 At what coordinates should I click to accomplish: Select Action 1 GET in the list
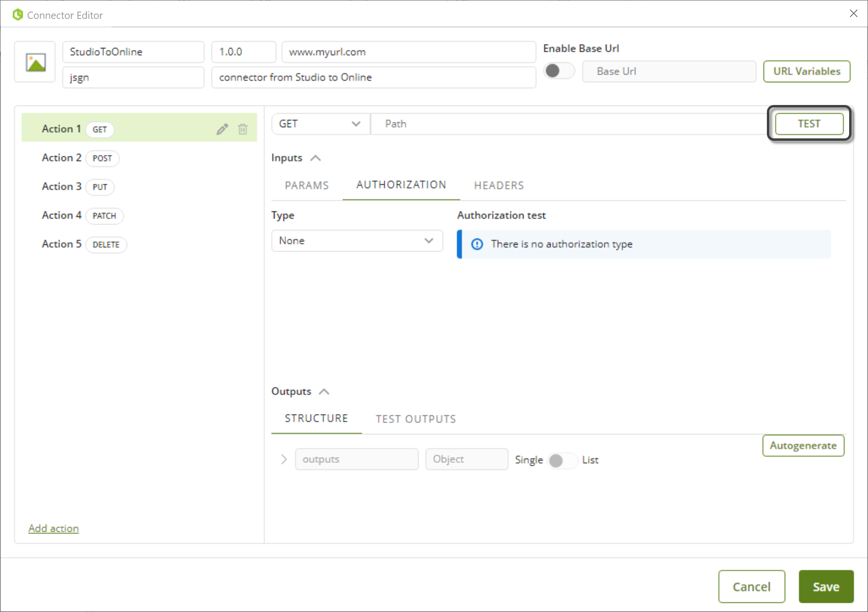click(139, 128)
